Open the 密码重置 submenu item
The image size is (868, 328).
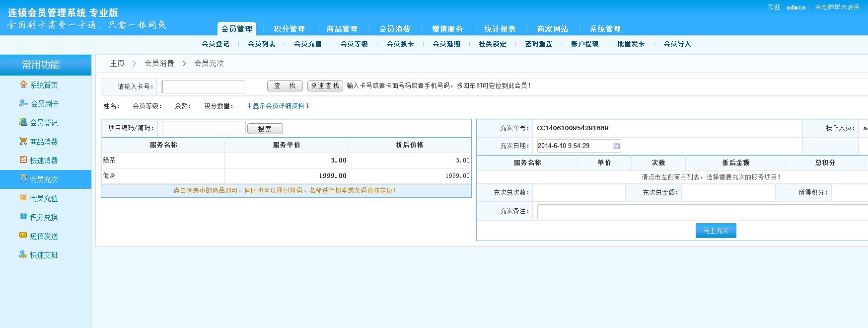pyautogui.click(x=539, y=44)
